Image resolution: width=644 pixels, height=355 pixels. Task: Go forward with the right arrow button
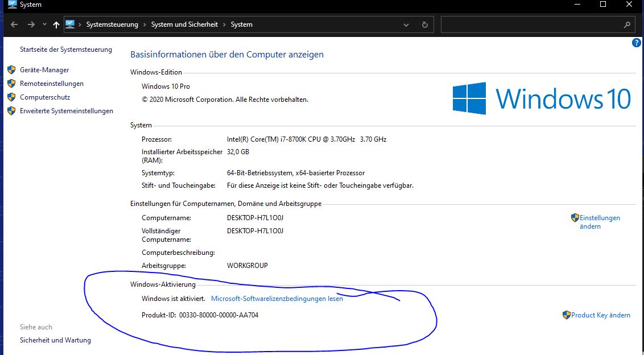click(31, 24)
